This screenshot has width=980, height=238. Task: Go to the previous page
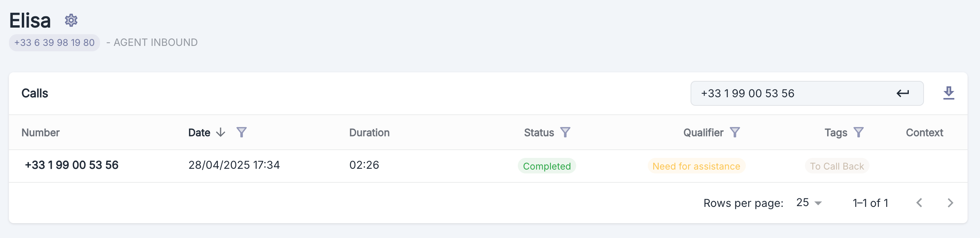point(919,203)
